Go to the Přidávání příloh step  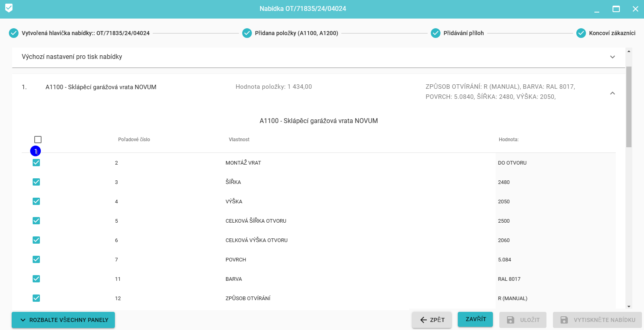point(463,33)
